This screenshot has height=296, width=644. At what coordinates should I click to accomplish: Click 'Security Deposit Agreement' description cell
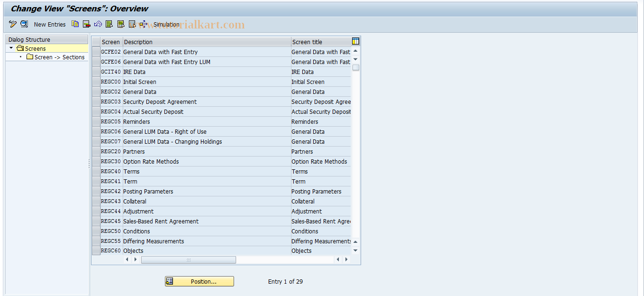(x=207, y=102)
